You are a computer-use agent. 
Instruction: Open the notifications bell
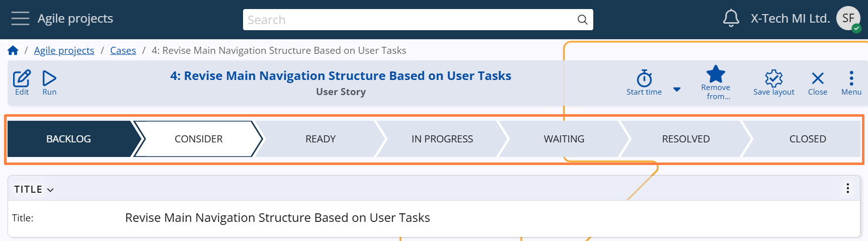point(731,19)
